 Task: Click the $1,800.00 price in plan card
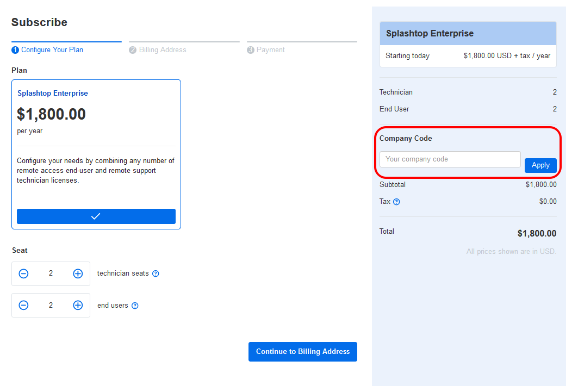[52, 114]
